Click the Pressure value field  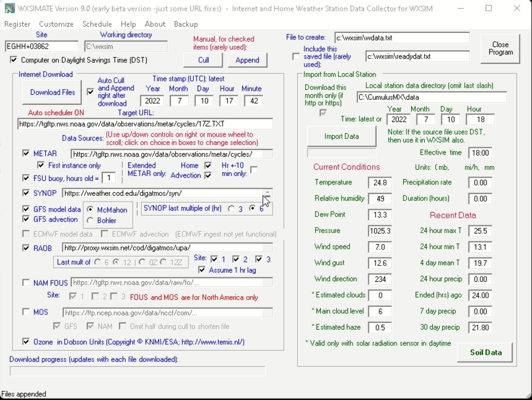pyautogui.click(x=380, y=231)
